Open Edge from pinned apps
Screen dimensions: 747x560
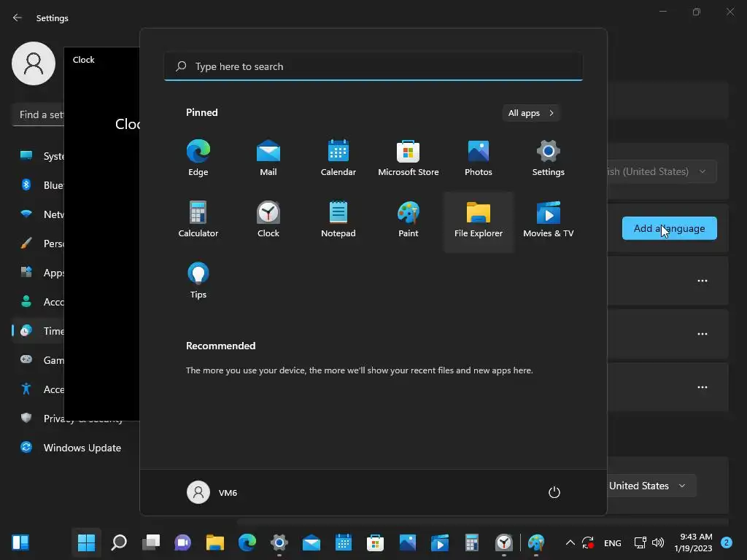coord(198,157)
